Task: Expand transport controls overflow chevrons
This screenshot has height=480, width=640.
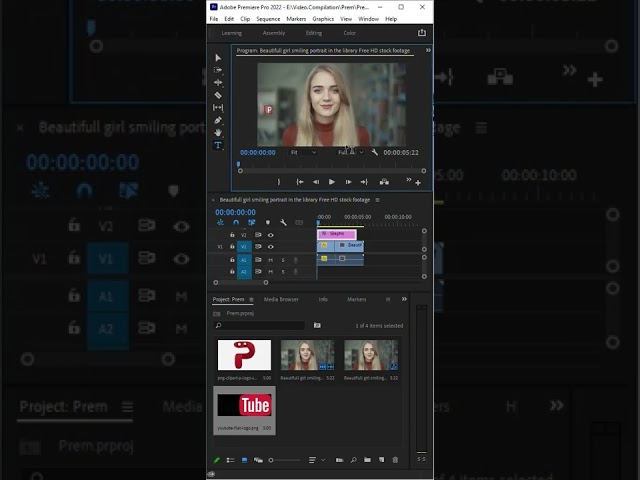Action: click(x=409, y=180)
